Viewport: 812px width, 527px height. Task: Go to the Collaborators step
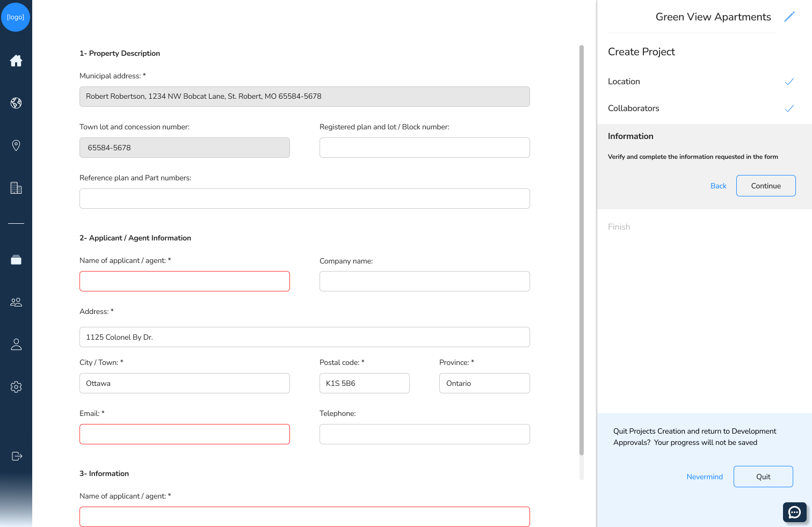[634, 108]
